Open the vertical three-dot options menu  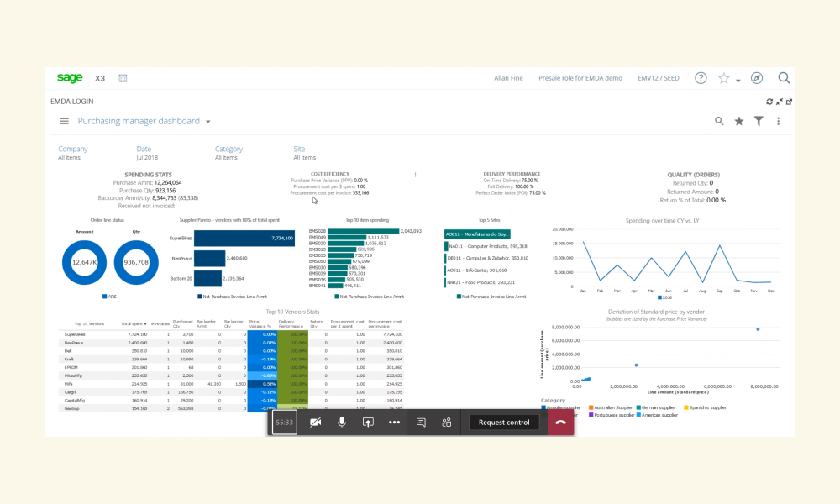[778, 122]
